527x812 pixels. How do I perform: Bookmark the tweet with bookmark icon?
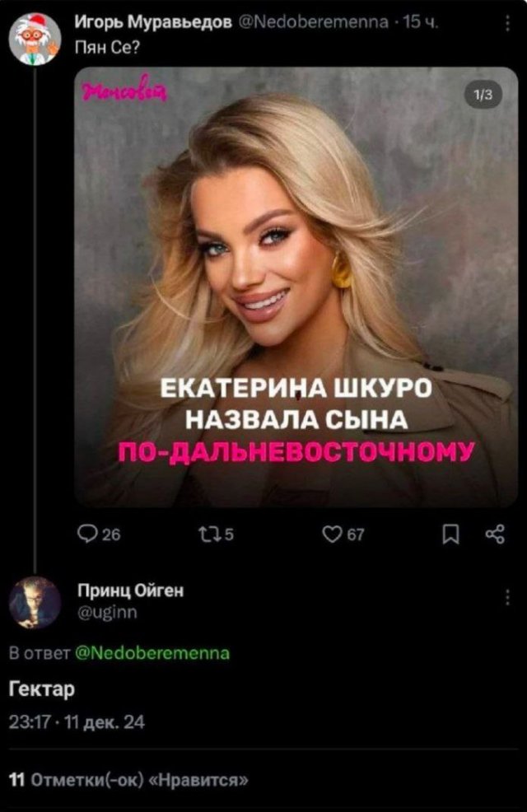(x=451, y=534)
